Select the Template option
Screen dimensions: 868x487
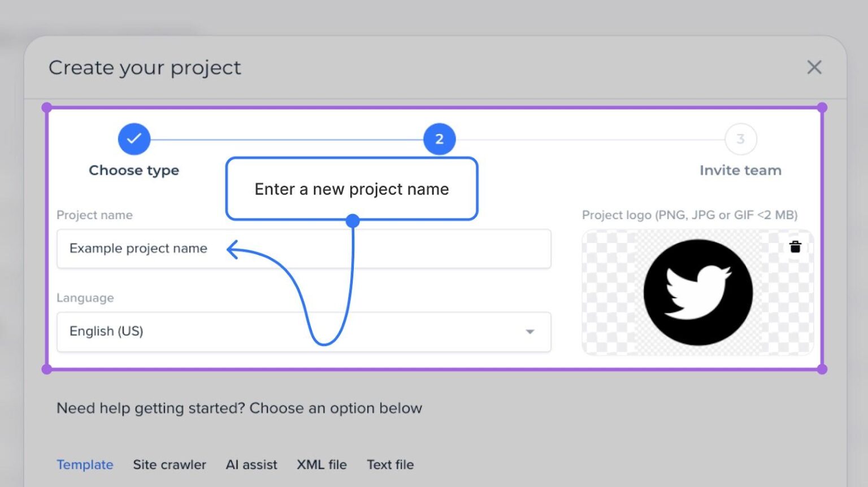coord(85,464)
